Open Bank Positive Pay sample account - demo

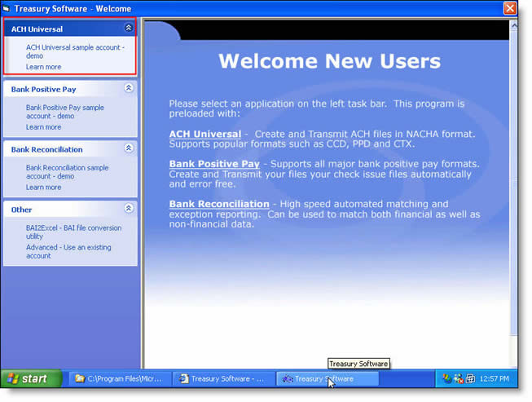click(65, 112)
